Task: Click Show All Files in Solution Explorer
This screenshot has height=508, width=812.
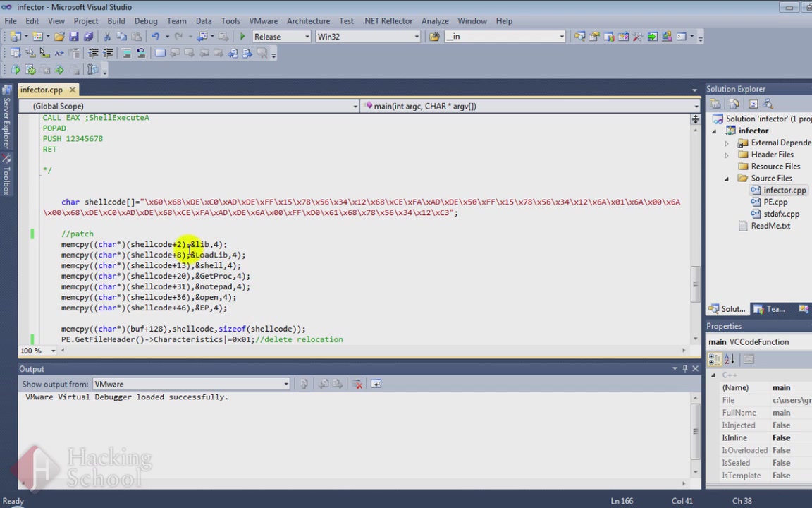Action: pos(734,104)
